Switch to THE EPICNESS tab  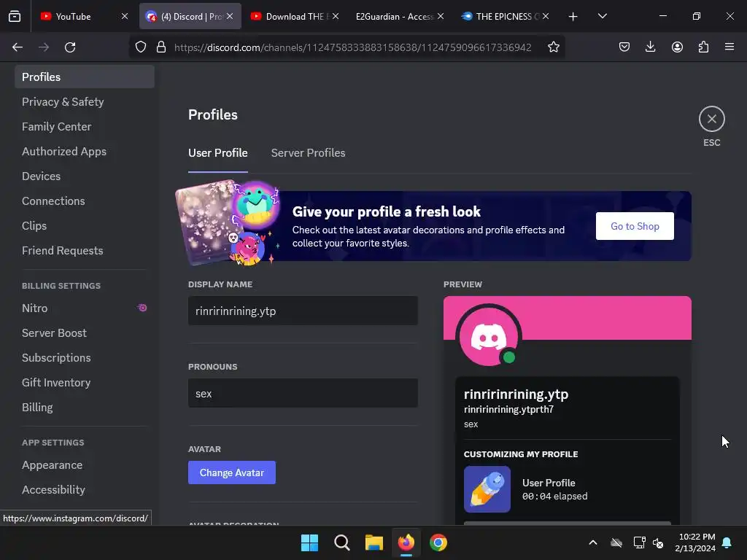(505, 16)
